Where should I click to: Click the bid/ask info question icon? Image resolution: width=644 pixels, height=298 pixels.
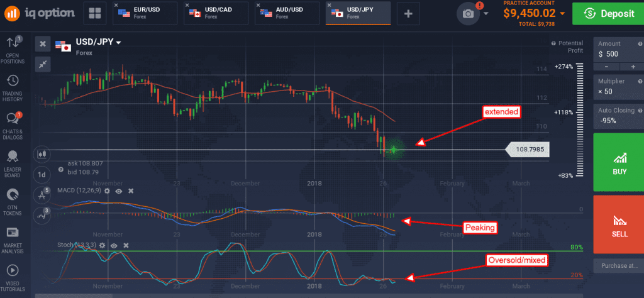point(61,169)
